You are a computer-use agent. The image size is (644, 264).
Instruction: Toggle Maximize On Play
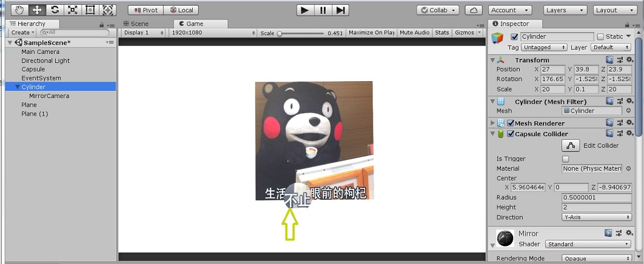(372, 33)
